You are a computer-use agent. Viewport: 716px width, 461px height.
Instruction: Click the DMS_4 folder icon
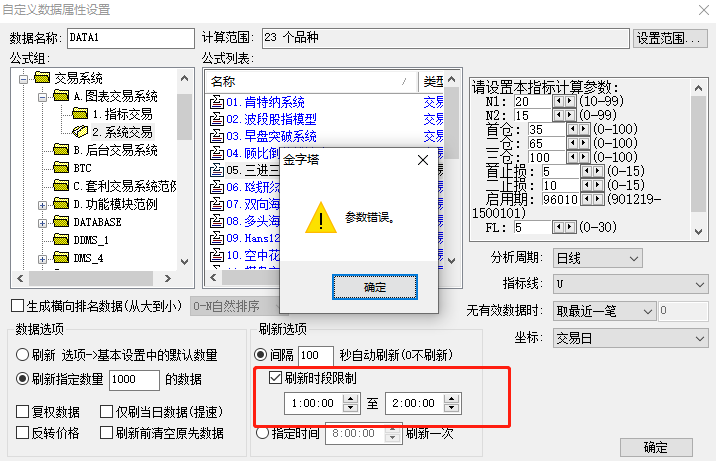pos(61,257)
